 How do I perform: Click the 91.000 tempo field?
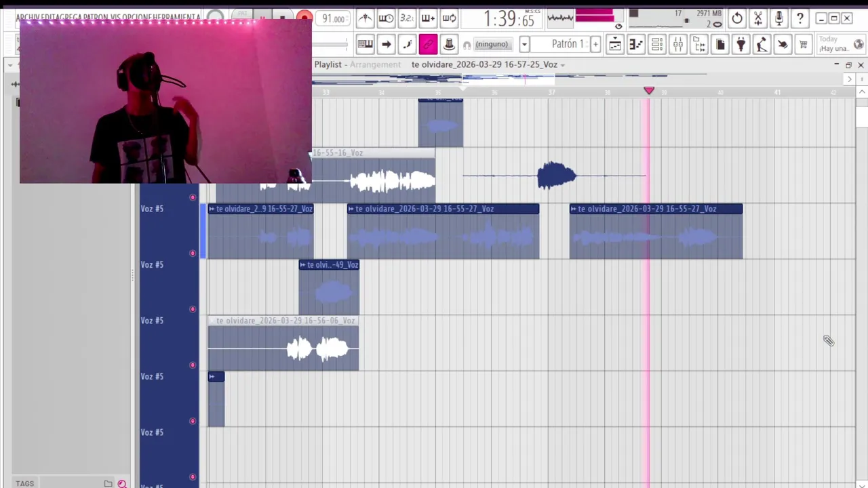click(x=333, y=18)
